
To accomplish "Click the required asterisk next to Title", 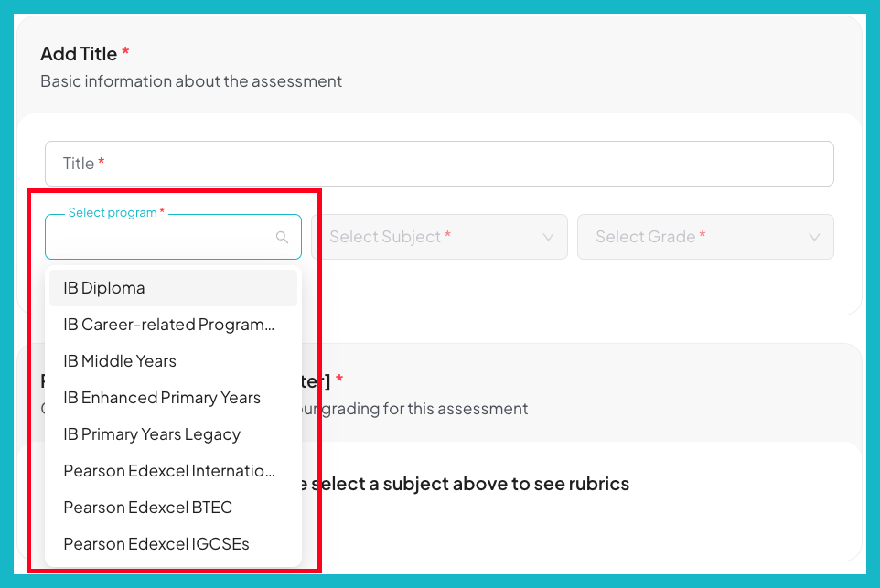I will [x=101, y=163].
